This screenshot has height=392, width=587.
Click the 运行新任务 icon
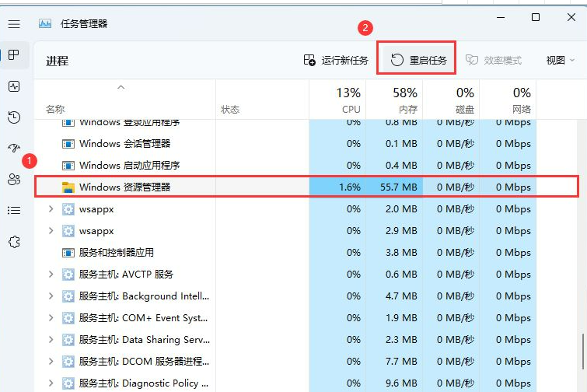(309, 60)
